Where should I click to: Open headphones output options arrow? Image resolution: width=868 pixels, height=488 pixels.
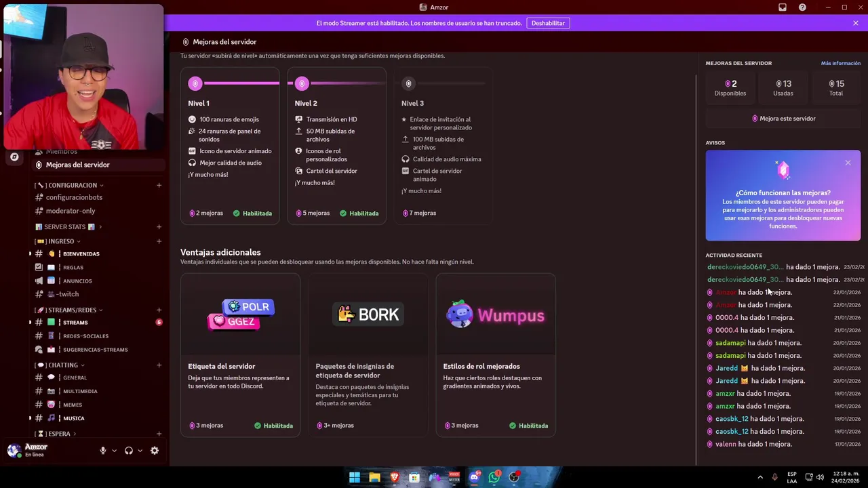(140, 451)
